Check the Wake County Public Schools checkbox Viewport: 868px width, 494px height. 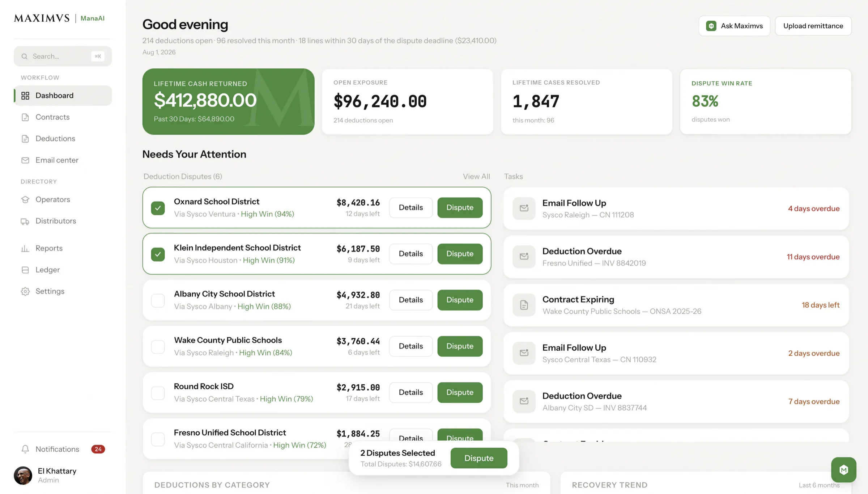(x=158, y=347)
